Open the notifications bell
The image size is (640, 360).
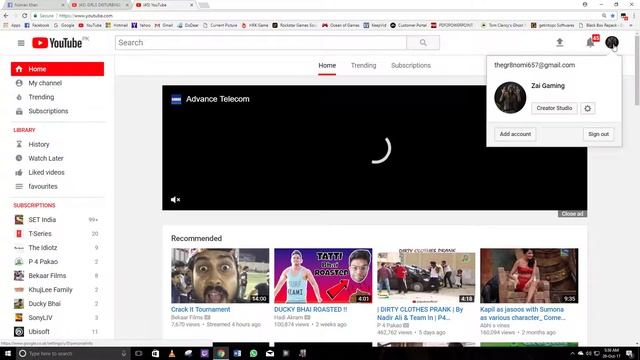click(x=590, y=42)
